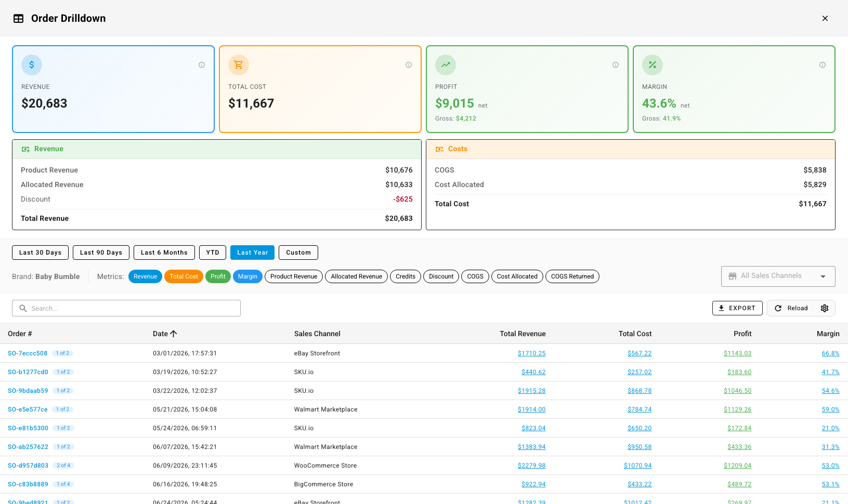Image resolution: width=848 pixels, height=504 pixels.
Task: Enable the Allocated Revenue metric chip
Action: 357,276
